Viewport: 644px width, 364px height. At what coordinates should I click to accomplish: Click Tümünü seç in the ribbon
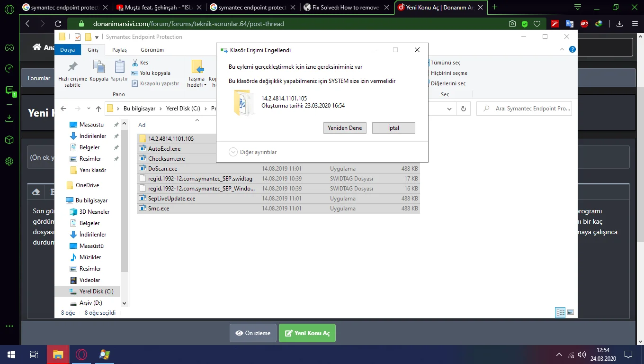click(x=445, y=63)
